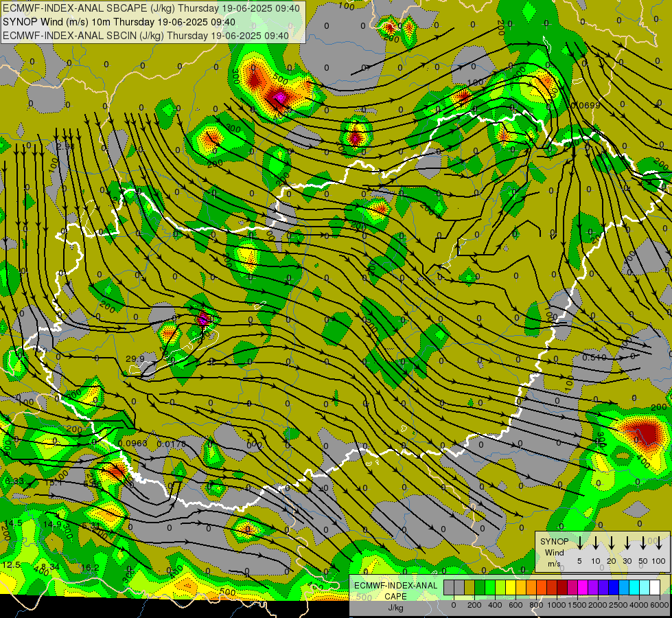The height and width of the screenshot is (618, 672).
Task: Click the 'CAPE' word in the colour legend
Action: [x=395, y=597]
